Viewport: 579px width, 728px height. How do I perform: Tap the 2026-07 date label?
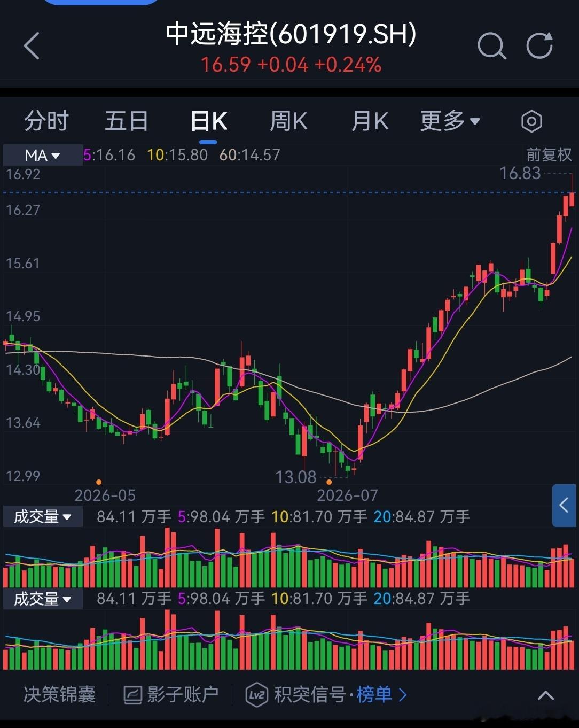tap(347, 495)
